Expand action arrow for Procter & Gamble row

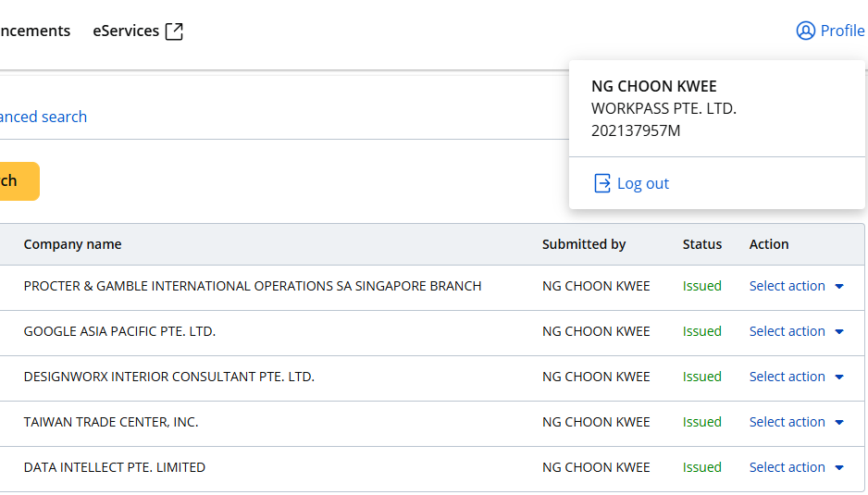839,287
